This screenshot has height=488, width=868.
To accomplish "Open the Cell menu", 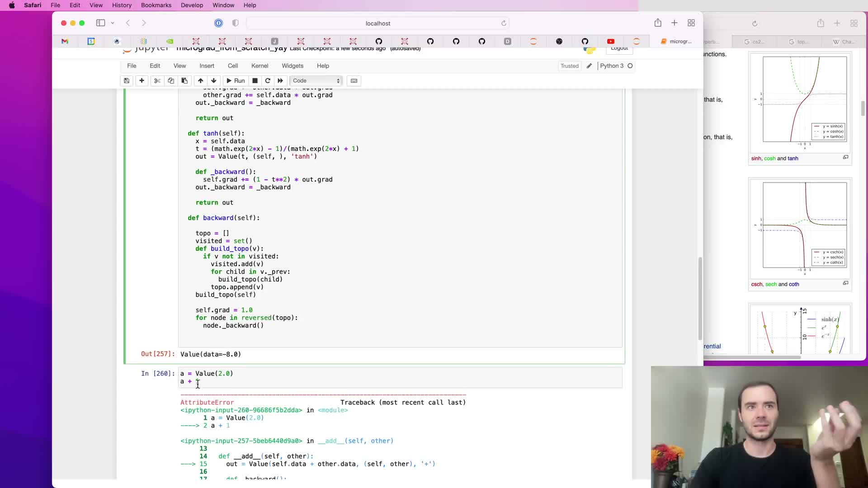I will coord(233,66).
